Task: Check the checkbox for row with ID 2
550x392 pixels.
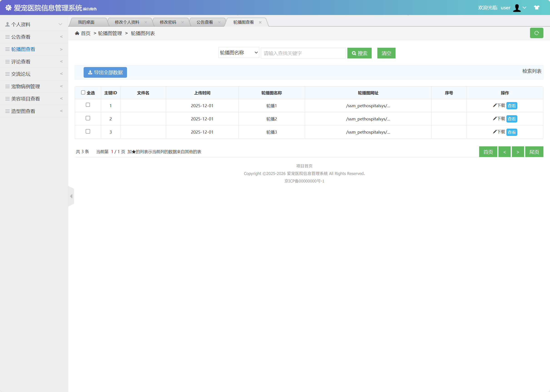Action: click(88, 118)
